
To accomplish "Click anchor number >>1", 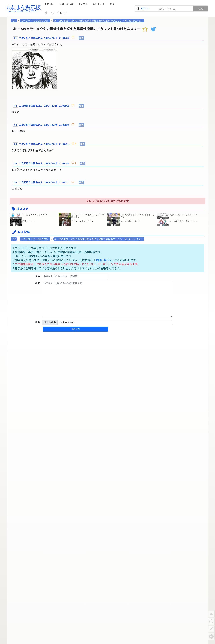I will coord(15,38).
